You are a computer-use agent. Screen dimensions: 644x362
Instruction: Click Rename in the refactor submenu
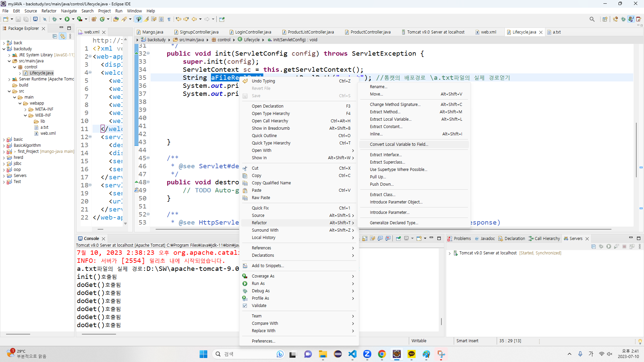[378, 87]
